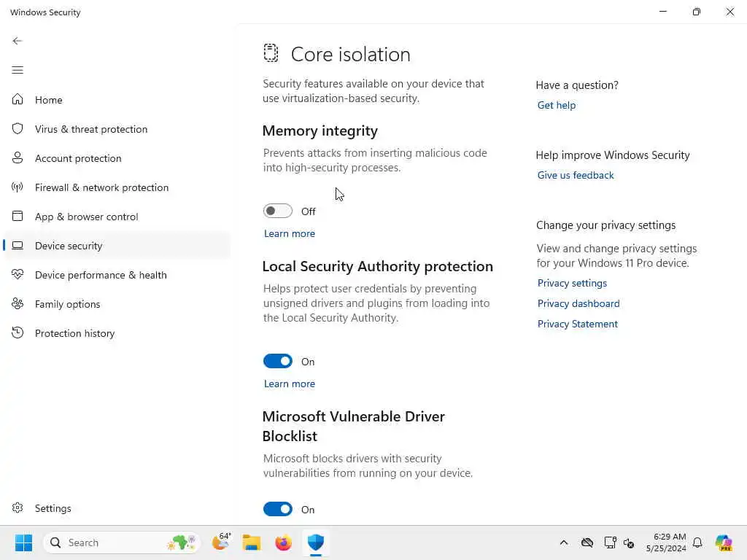Click the Account protection person icon
Image resolution: width=747 pixels, height=560 pixels.
point(18,158)
